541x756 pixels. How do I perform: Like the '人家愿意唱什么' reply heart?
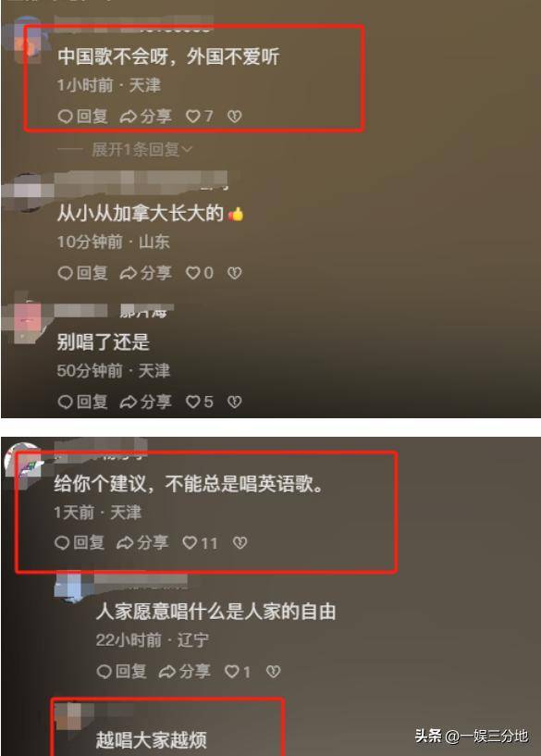[x=238, y=672]
